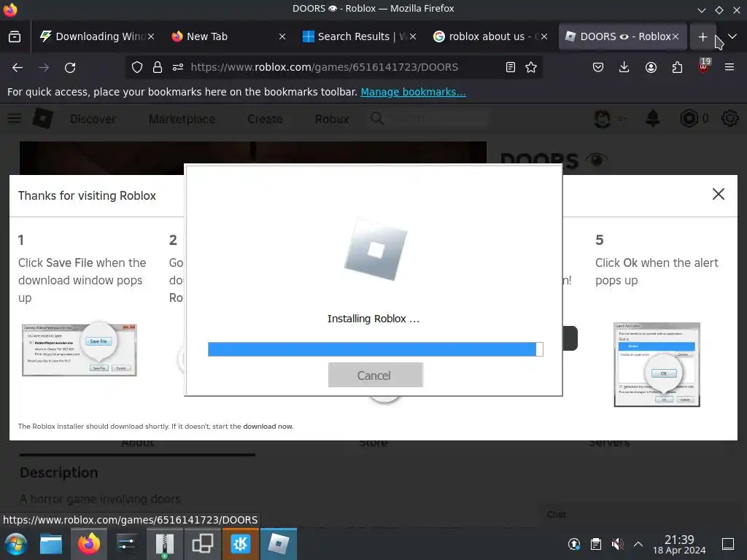Click the Save File step thumbnail
This screenshot has height=560, width=747.
[80, 350]
